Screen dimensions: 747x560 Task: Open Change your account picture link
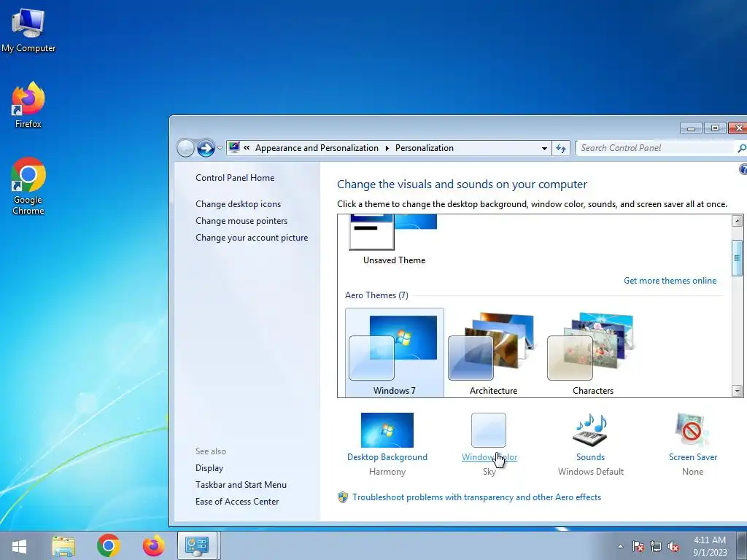(x=252, y=238)
